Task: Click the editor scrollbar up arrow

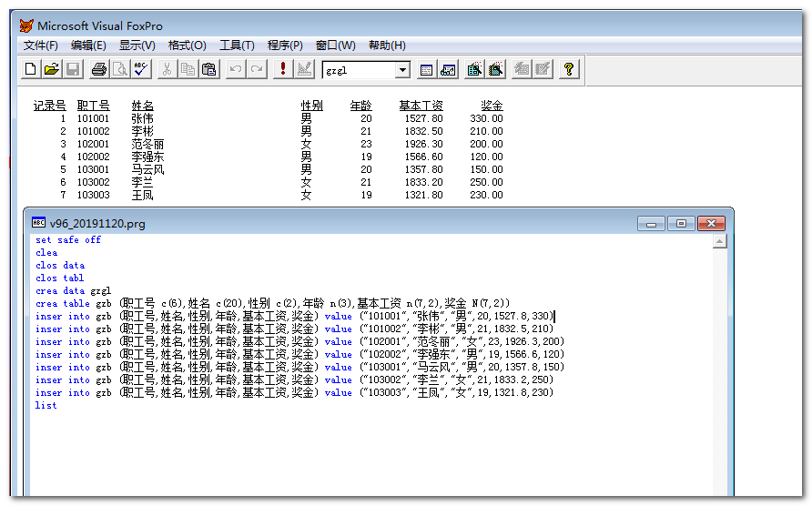Action: coord(719,241)
